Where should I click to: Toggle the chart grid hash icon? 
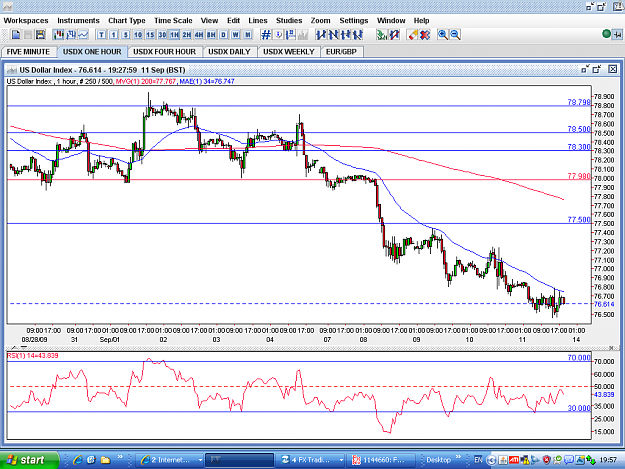tap(266, 35)
